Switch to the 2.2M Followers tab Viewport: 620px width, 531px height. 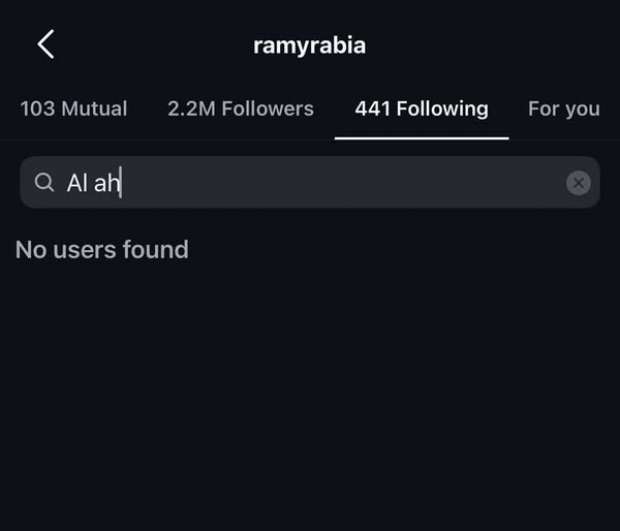[240, 109]
